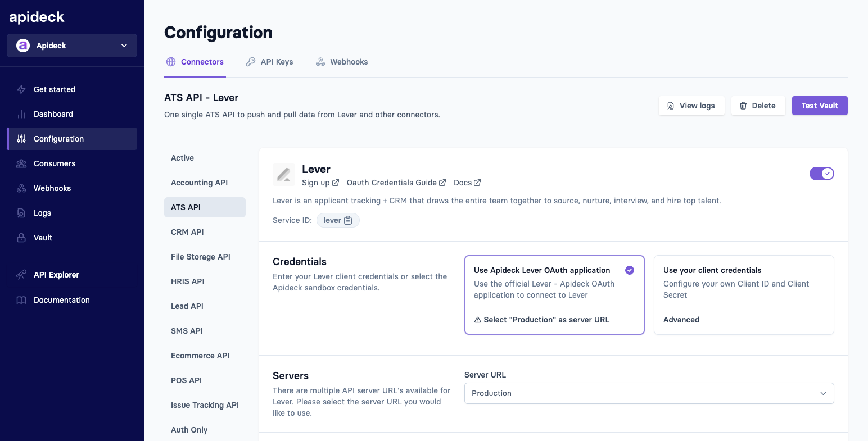This screenshot has height=441, width=868.
Task: Open Documentation in sidebar
Action: (x=72, y=300)
